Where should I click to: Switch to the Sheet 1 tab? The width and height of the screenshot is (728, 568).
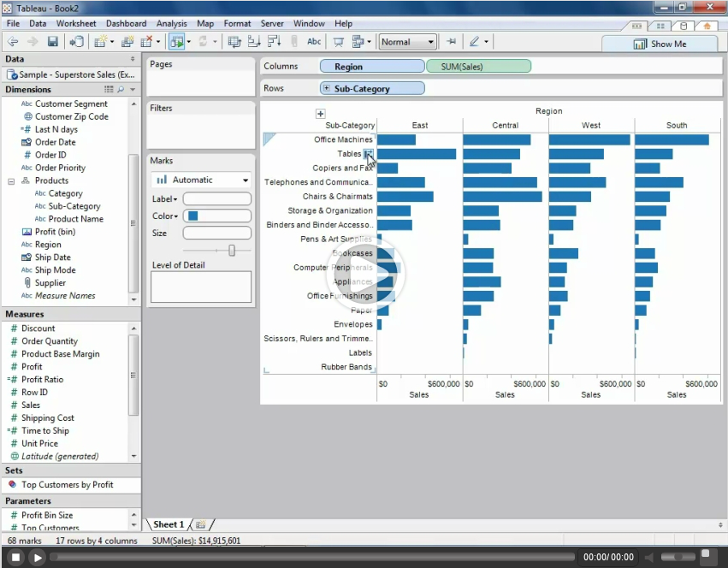click(x=169, y=524)
